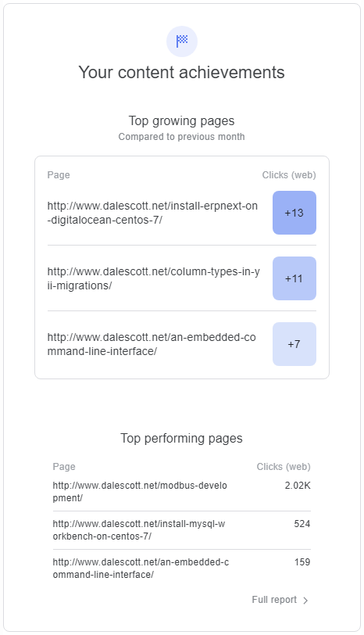The image size is (364, 635).
Task: Click the Your content achievements heading
Action: pos(181,73)
